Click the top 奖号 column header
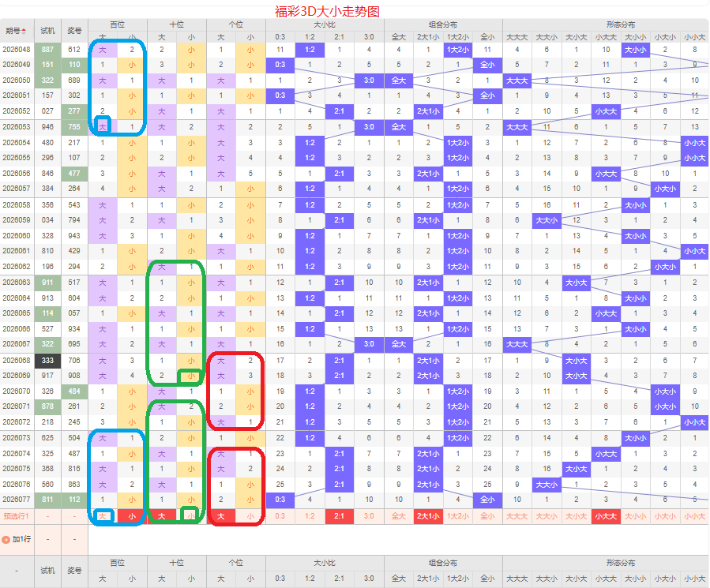710x588 pixels. click(74, 31)
